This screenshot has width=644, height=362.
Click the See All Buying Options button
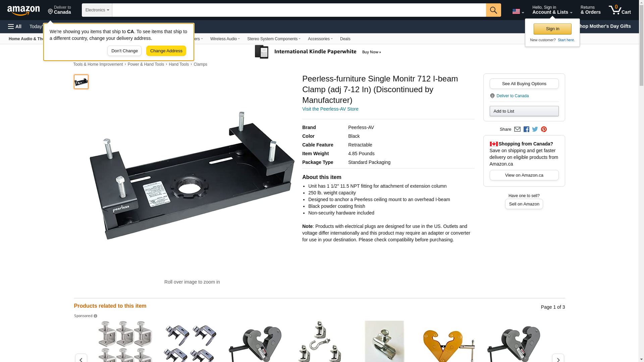(524, 84)
